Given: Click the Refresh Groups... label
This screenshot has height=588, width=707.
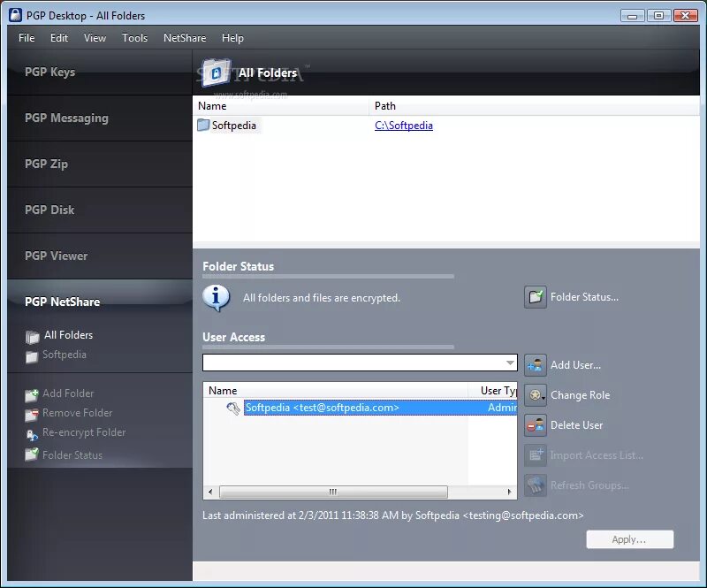Looking at the screenshot, I should [589, 485].
